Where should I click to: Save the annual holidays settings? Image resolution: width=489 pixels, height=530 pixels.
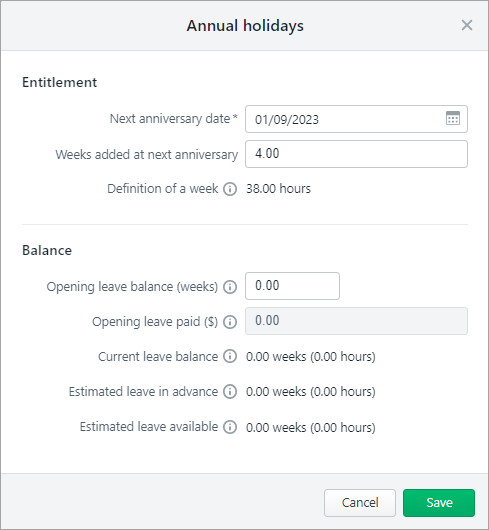439,503
